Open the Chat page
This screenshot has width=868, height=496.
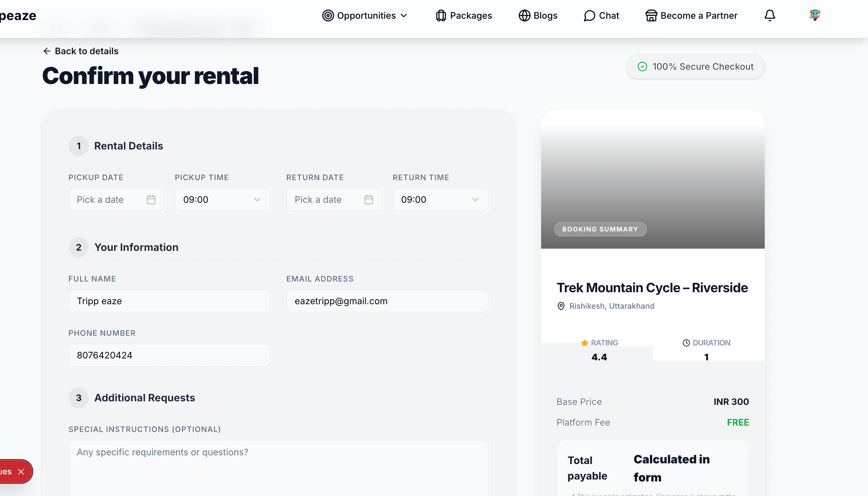(x=601, y=16)
